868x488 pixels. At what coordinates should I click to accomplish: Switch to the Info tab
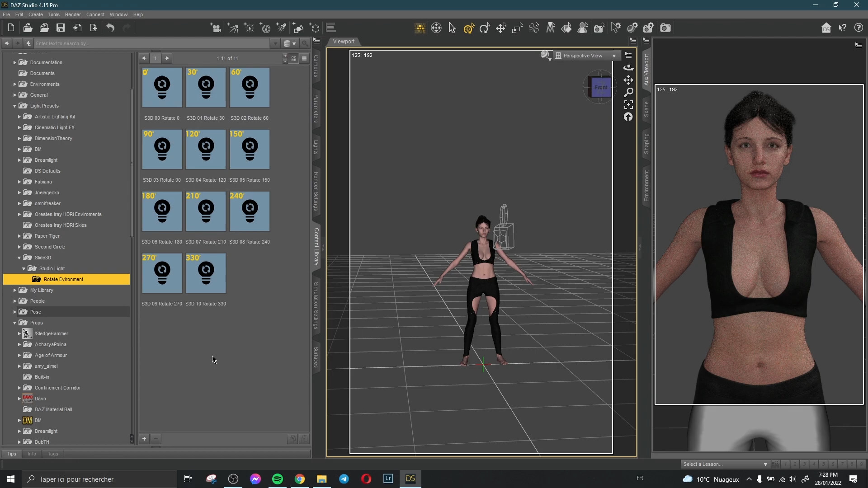[32, 454]
